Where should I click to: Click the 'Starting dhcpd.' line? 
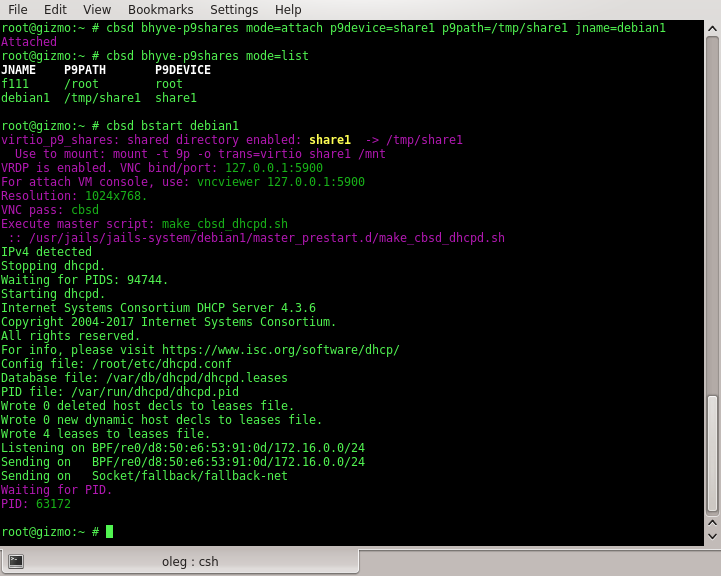53,294
